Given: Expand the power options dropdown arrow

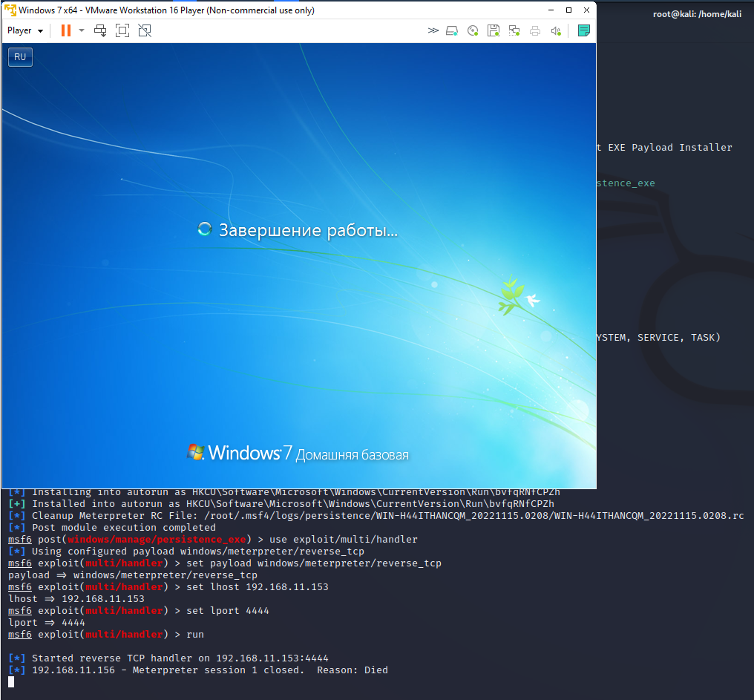Looking at the screenshot, I should click(82, 30).
